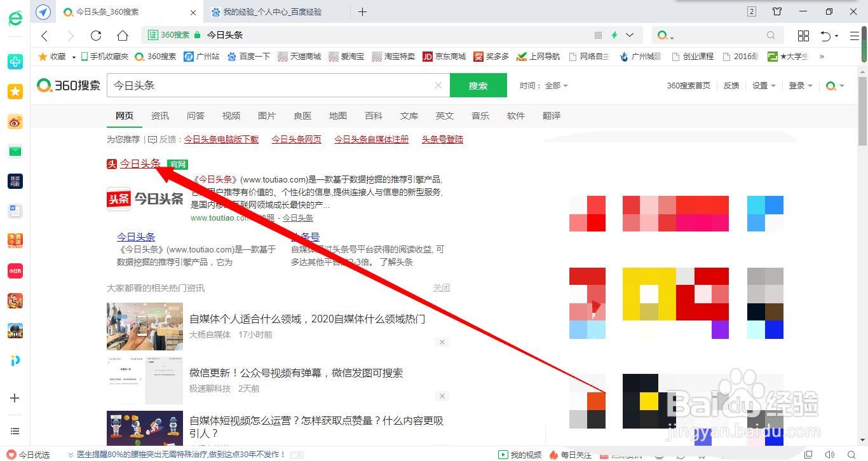This screenshot has height=461, width=868.
Task: Click the undo arrow to reopen closed tab
Action: [825, 35]
